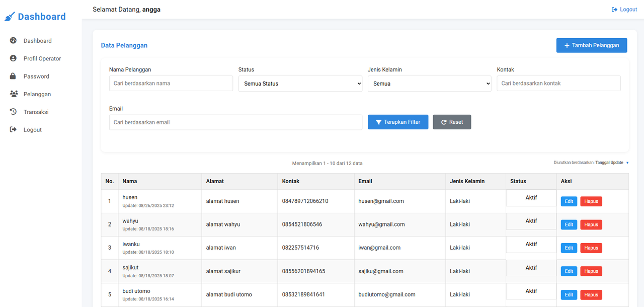
Task: Apply filters with Terapkan Filter button
Action: tap(398, 122)
